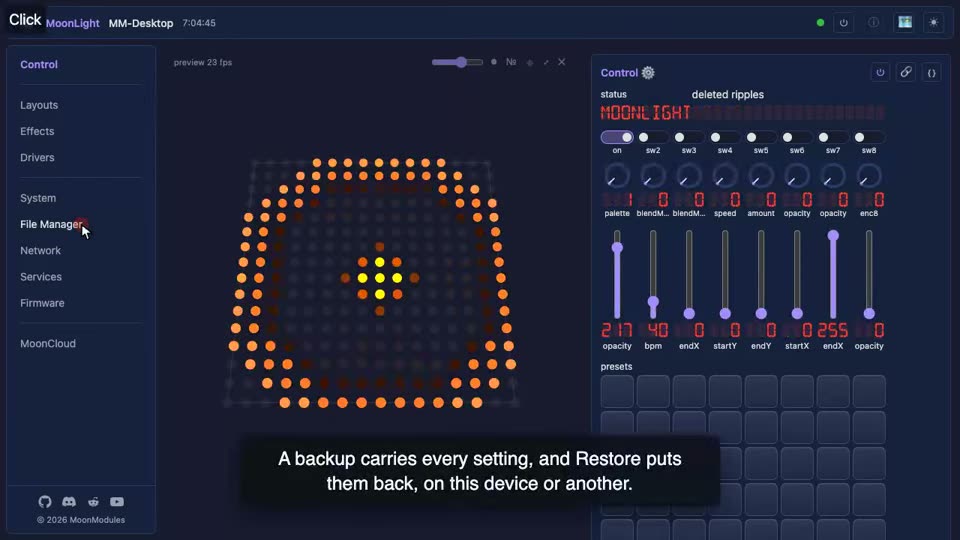
Task: Click the gear icon beside Control heading
Action: [x=648, y=73]
